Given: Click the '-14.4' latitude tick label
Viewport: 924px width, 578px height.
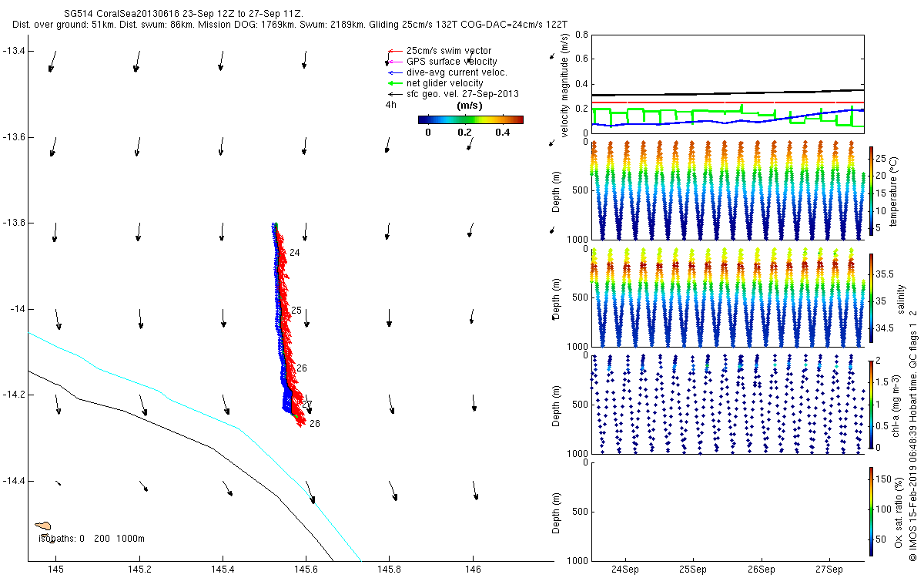Looking at the screenshot, I should pos(13,481).
